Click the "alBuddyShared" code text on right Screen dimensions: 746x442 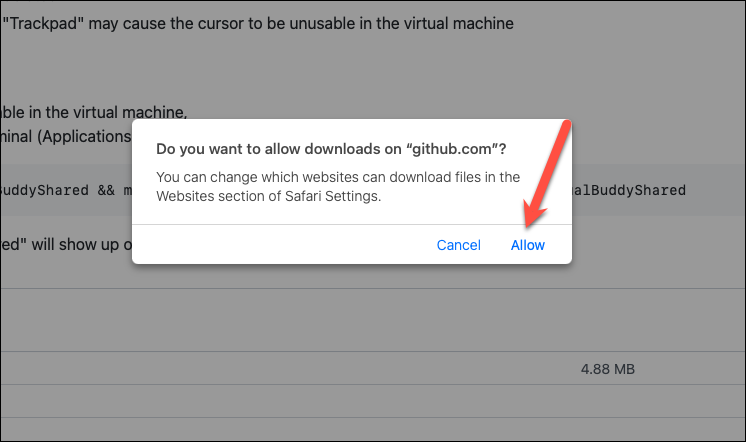(628, 190)
